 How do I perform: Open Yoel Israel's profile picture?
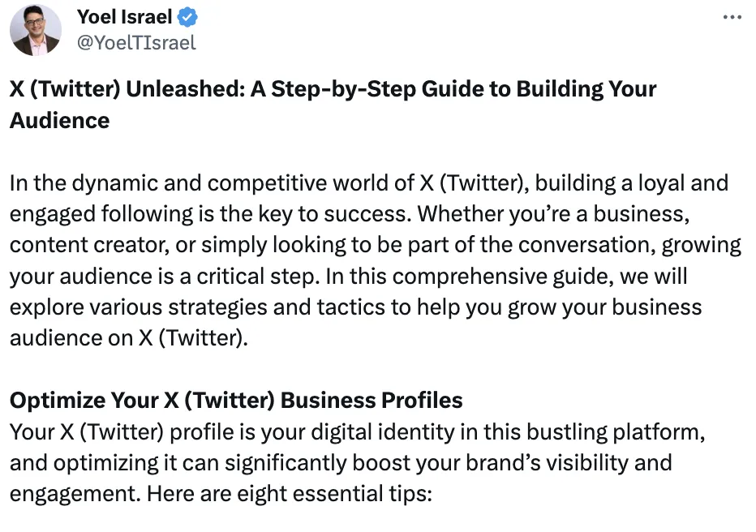point(36,30)
